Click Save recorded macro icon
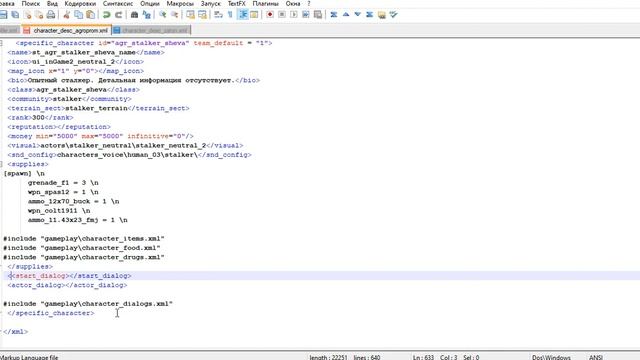This screenshot has width=640, height=360. (x=318, y=15)
